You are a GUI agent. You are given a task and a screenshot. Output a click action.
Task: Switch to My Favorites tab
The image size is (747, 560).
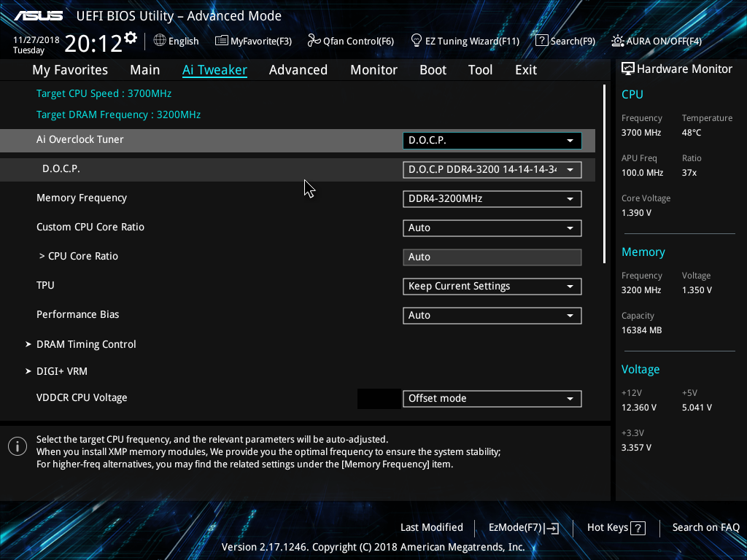(70, 70)
